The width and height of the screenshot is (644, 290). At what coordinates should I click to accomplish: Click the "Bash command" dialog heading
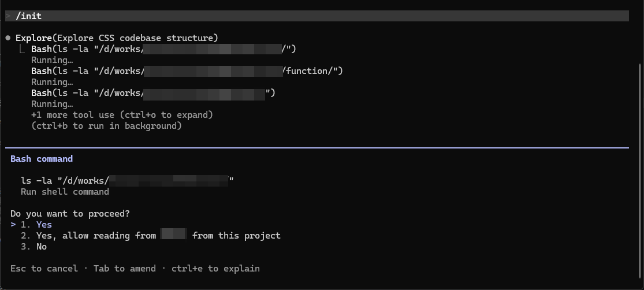pyautogui.click(x=42, y=159)
